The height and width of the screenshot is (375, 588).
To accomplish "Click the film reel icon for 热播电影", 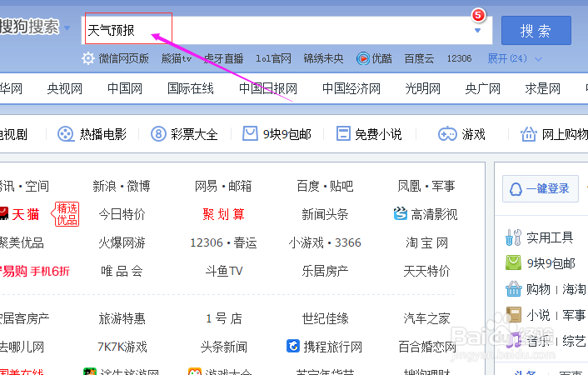I will click(66, 134).
